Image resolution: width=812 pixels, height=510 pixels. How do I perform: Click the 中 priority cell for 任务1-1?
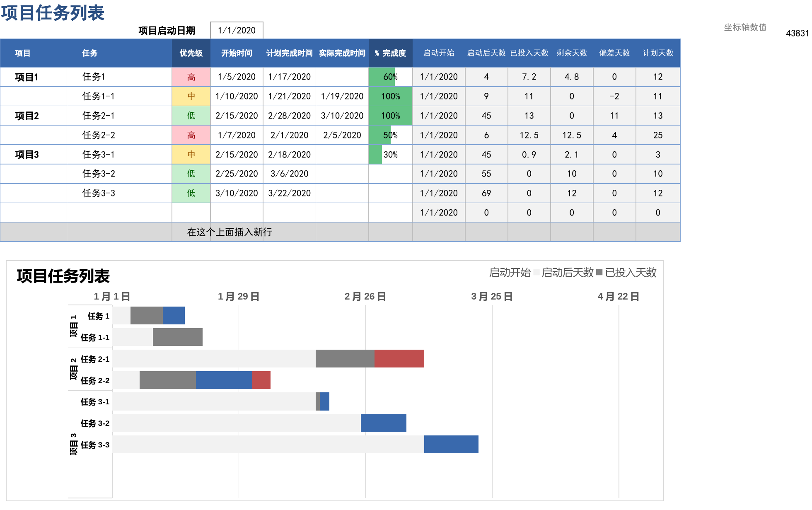(191, 96)
